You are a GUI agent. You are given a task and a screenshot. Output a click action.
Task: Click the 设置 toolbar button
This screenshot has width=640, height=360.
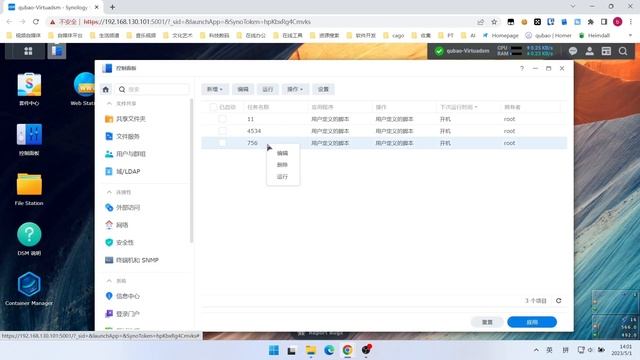[323, 89]
